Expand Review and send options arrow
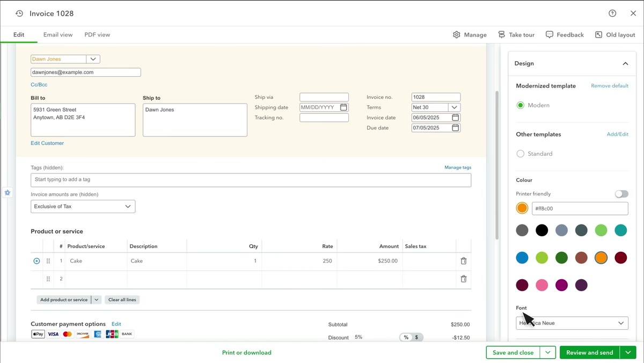 click(x=628, y=352)
